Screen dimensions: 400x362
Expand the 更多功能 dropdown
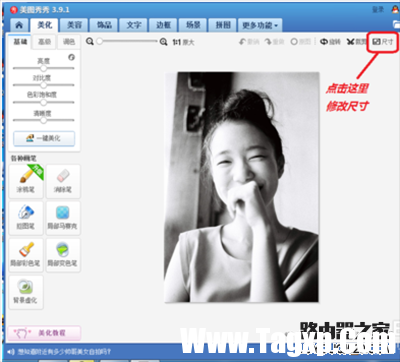(260, 25)
